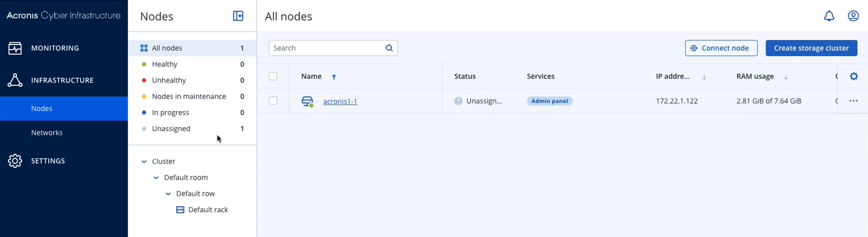Tick the acronis1-1 row checkbox
Screen dimensions: 868x237
273,101
